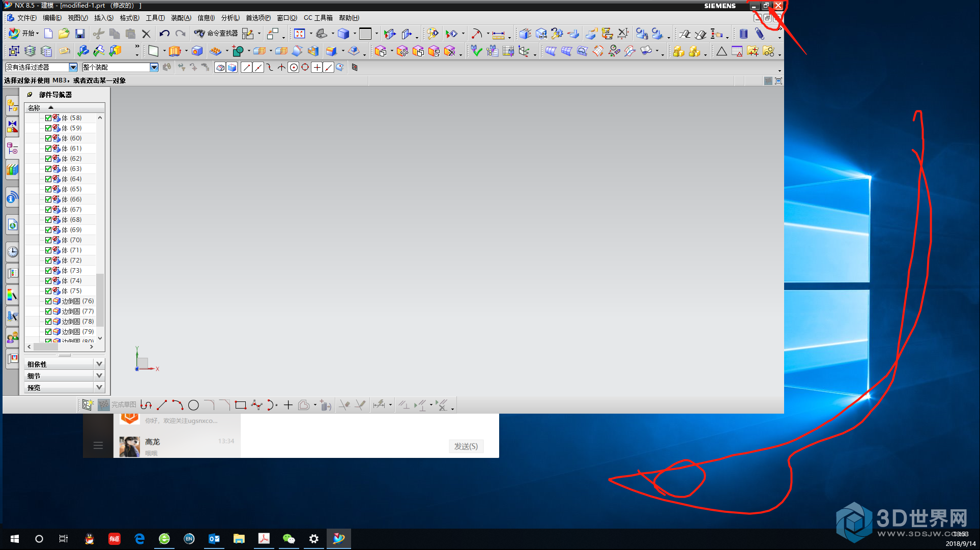
Task: Select the sketch Line tool
Action: (162, 405)
